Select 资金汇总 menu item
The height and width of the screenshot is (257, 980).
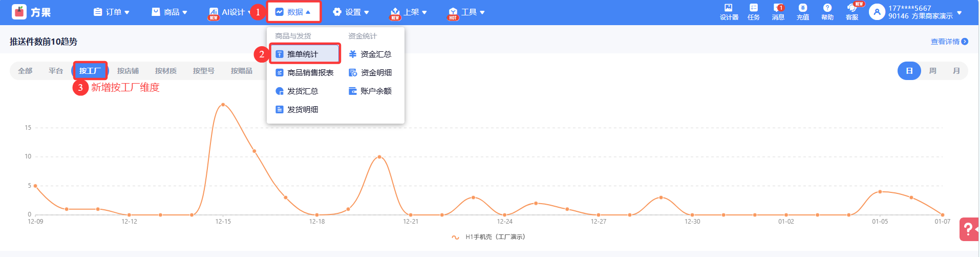[x=370, y=54]
